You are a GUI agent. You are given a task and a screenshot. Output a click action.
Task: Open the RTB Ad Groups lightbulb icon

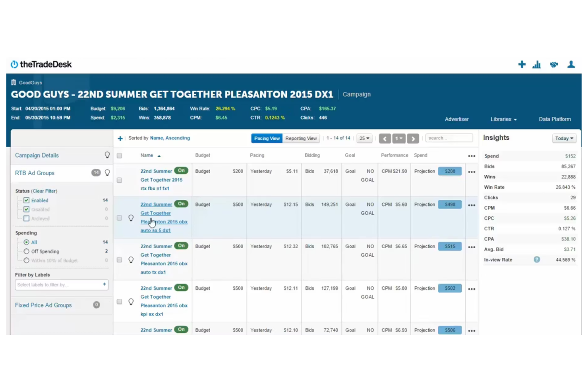tap(107, 172)
